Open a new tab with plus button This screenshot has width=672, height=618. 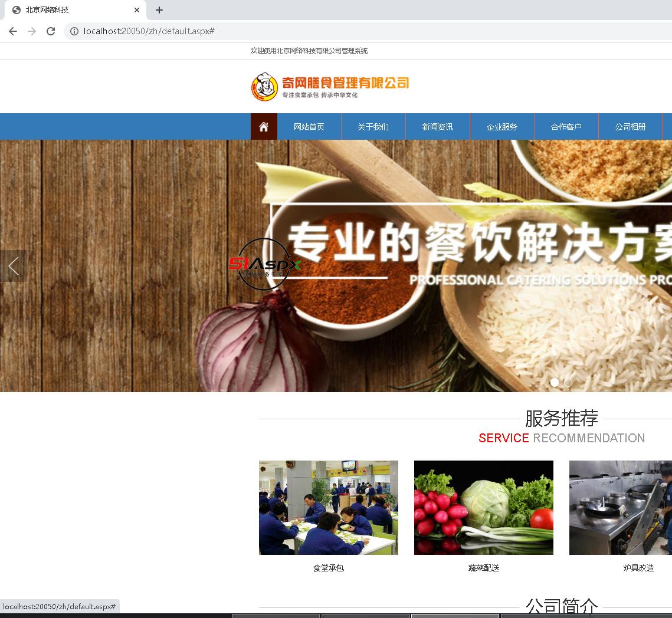point(159,10)
